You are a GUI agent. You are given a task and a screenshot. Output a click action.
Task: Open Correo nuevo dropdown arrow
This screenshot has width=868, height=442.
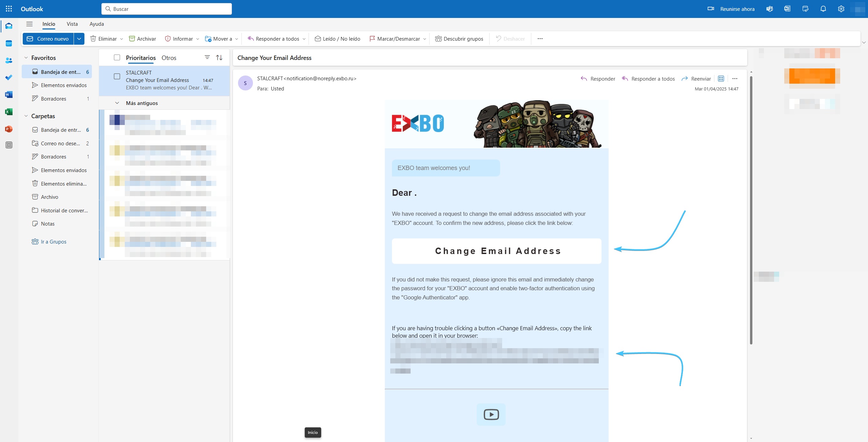(x=79, y=39)
